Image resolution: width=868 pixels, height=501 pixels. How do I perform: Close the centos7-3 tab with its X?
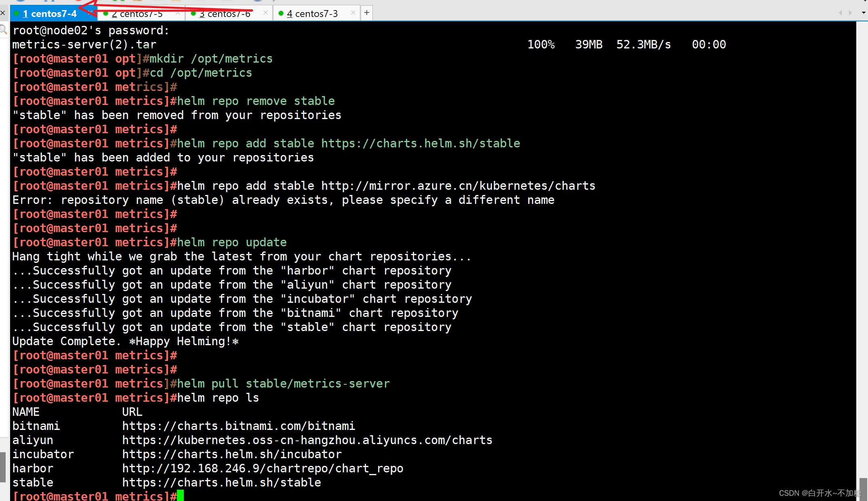coord(353,13)
